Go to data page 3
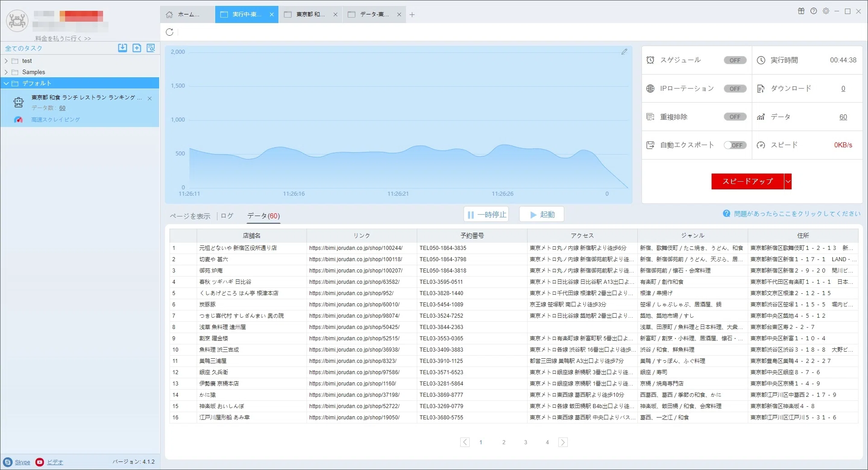The image size is (868, 470). click(525, 442)
